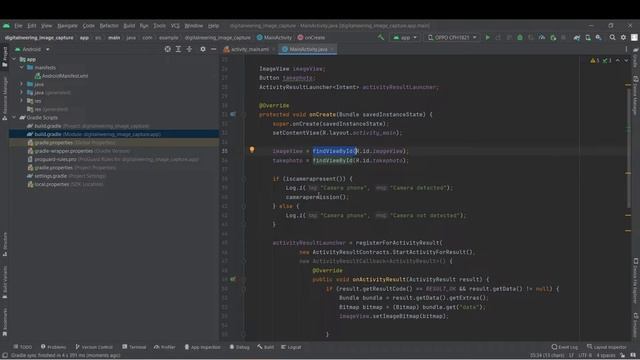Switch to activity_main.xml editor tab
This screenshot has height=360, width=640.
pyautogui.click(x=249, y=49)
